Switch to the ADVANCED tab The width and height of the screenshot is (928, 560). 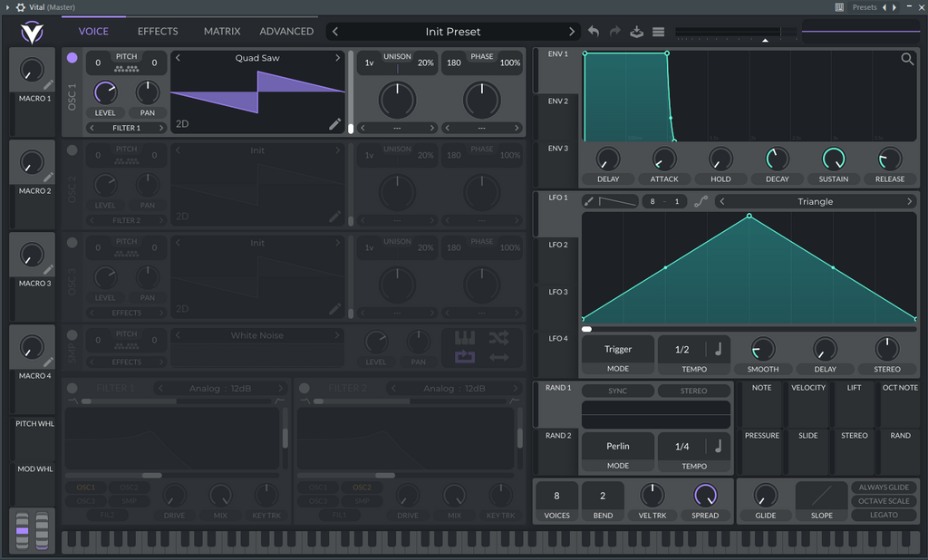coord(286,32)
